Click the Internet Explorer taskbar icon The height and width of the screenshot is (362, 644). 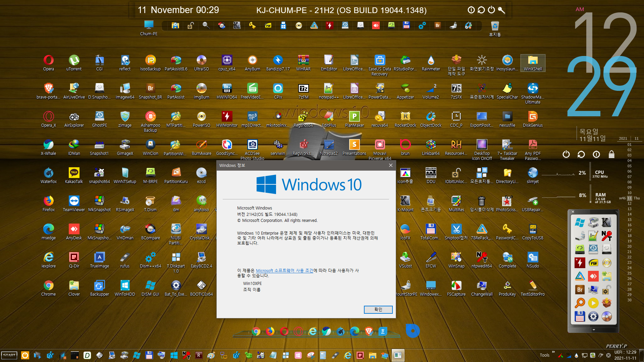[347, 355]
